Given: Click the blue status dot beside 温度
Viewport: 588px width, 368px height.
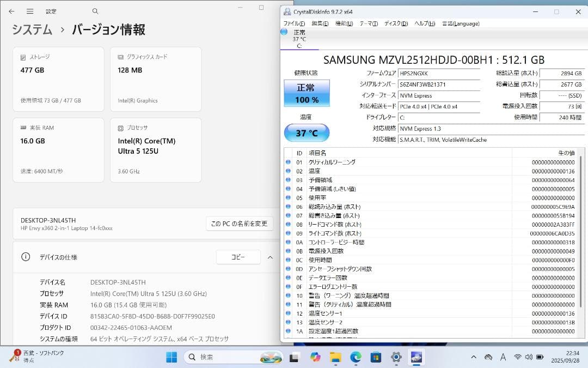Looking at the screenshot, I should click(x=289, y=171).
